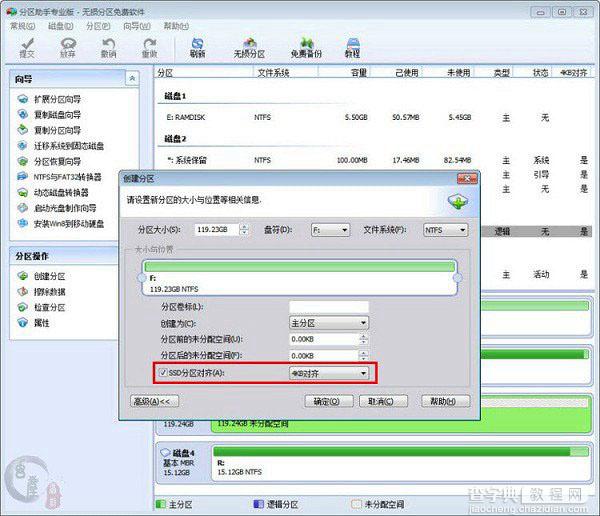Click the 磁盘4 disk icon
Image resolution: width=600 pixels, height=516 pixels.
coord(165,452)
